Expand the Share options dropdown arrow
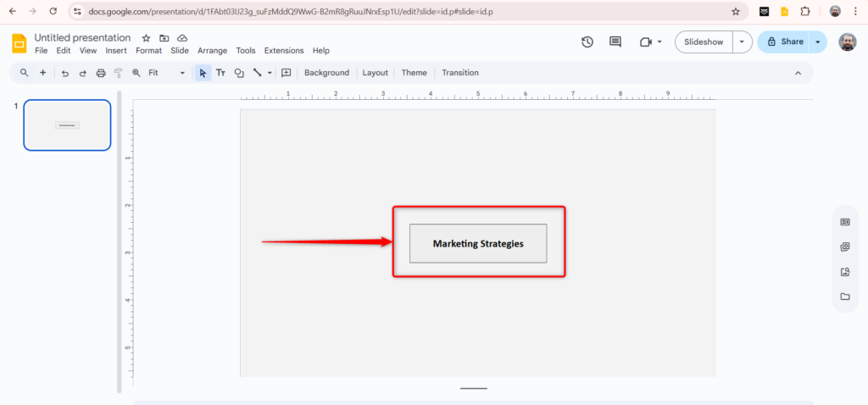868x405 pixels. click(818, 42)
